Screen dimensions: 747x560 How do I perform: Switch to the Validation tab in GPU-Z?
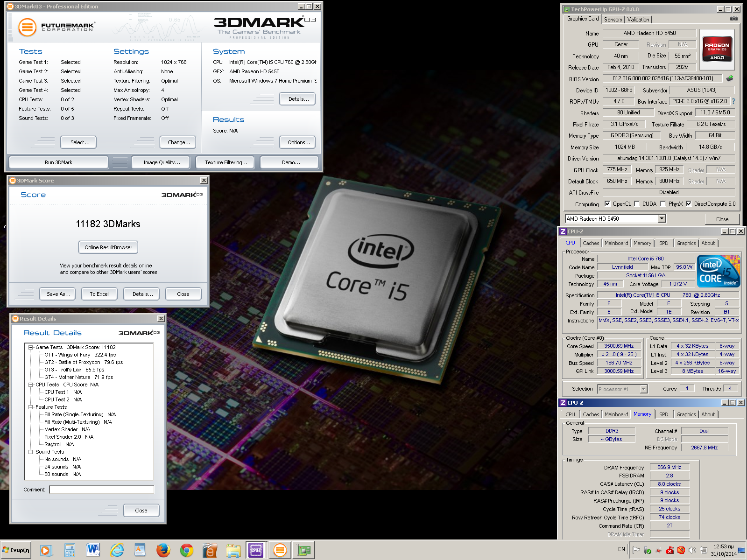point(638,20)
